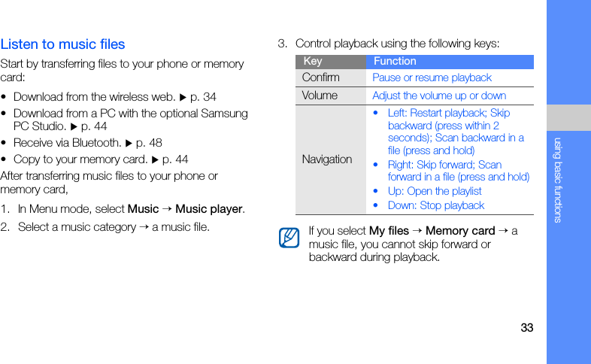Select the "Listen to music files" heading
Viewport: 591px width, 364px height.
[x=63, y=44]
